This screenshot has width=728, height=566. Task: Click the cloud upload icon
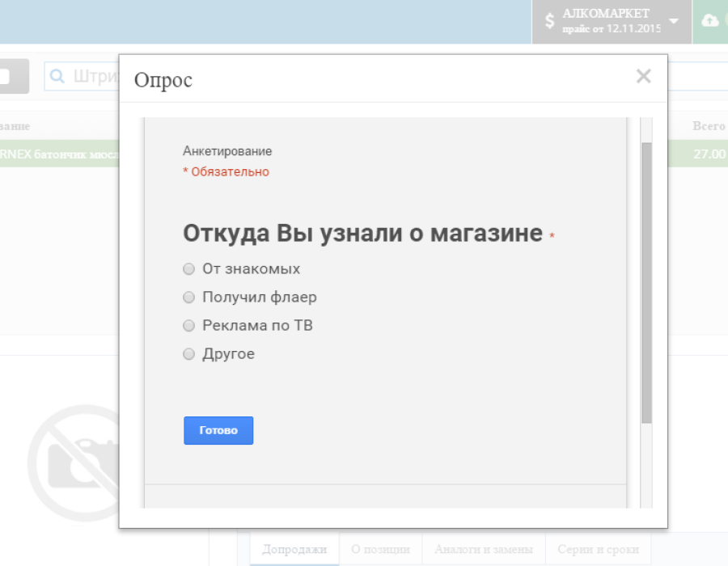click(710, 20)
